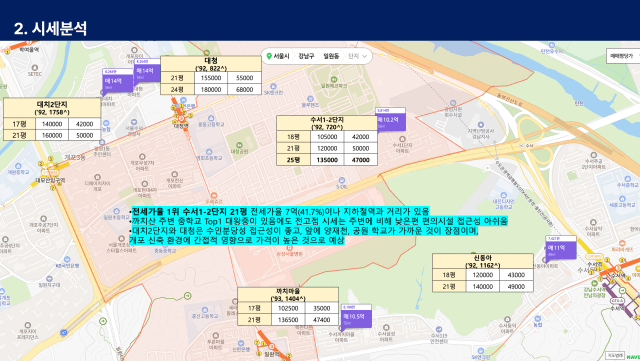Click the 180000 price cell
640x361 pixels.
coord(211,89)
